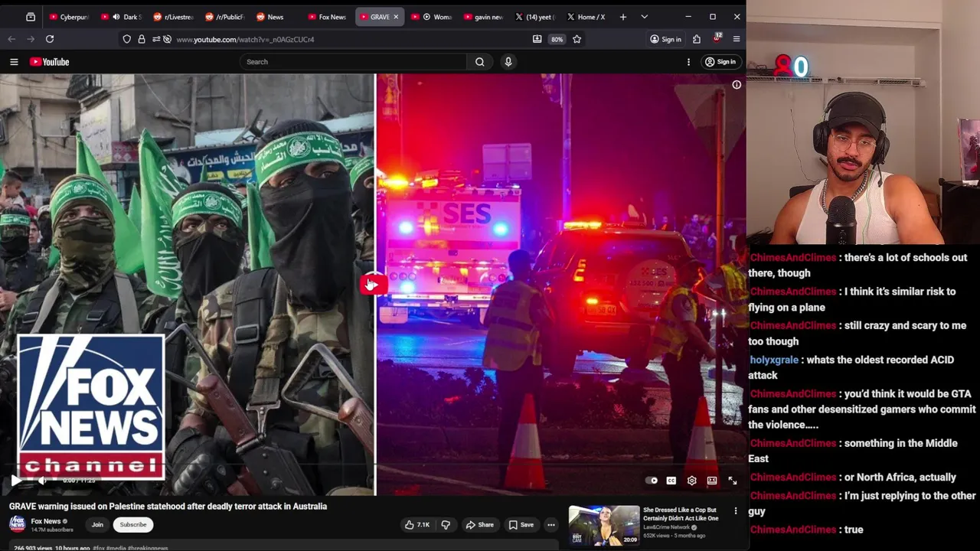
Task: Click the large red play button overlay
Action: click(373, 285)
